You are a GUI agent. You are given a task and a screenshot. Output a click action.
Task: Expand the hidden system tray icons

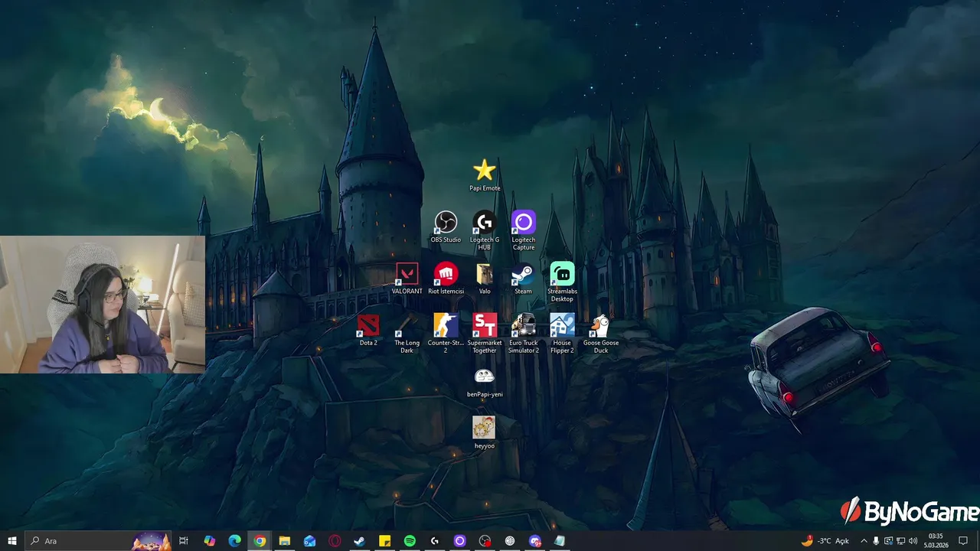[864, 540]
